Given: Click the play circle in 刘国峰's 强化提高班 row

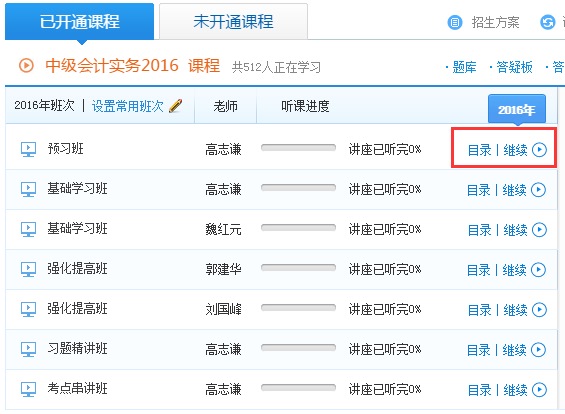Looking at the screenshot, I should tap(539, 310).
